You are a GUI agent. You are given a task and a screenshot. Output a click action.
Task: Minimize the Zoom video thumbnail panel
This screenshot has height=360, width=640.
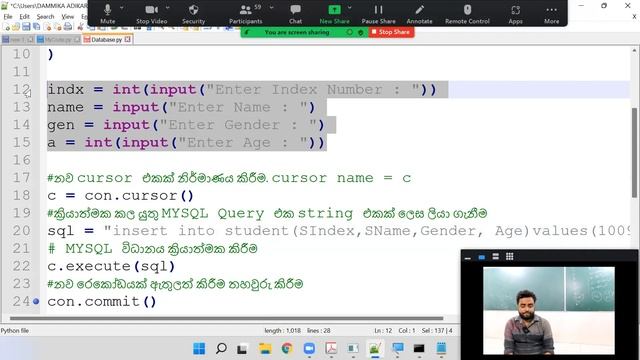(x=468, y=257)
